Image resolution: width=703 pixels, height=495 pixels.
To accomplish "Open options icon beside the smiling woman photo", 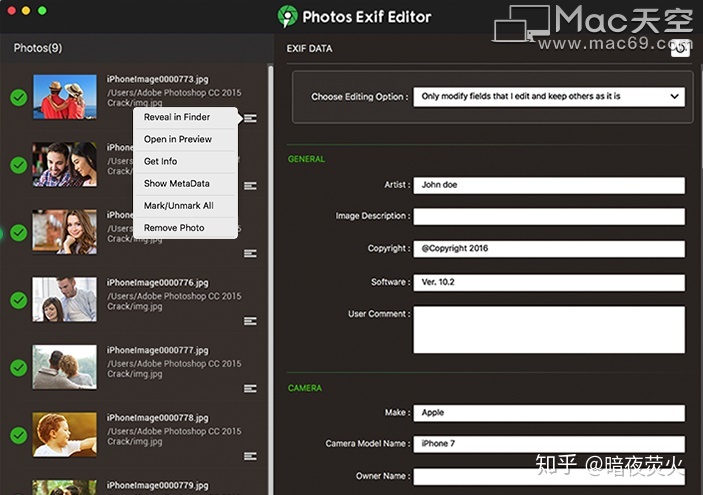I will pyautogui.click(x=250, y=253).
